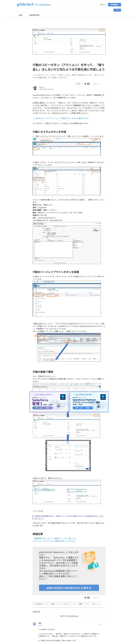
Task: Open the event record detail screenshot
Action: pos(67,426)
